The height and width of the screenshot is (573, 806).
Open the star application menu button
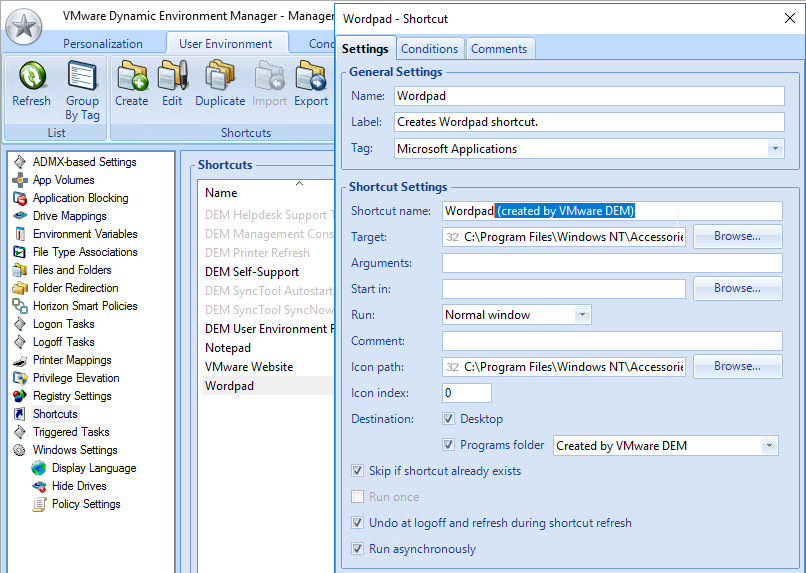pyautogui.click(x=24, y=26)
